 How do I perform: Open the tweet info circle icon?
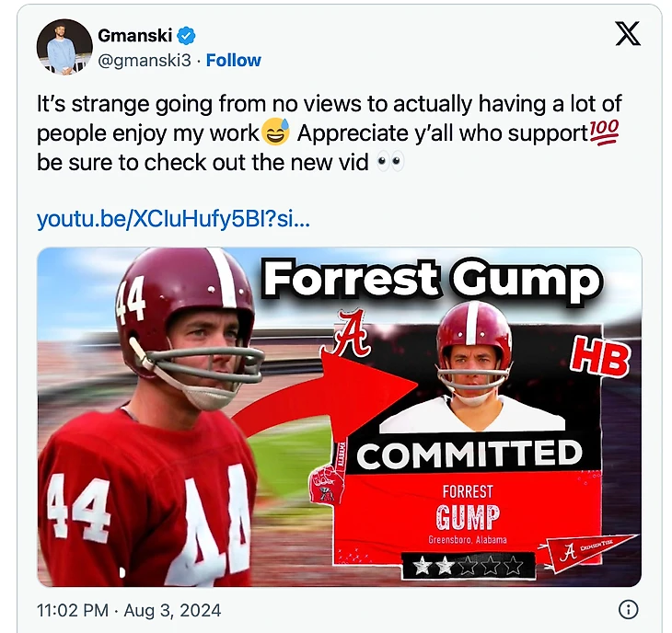coord(629,608)
